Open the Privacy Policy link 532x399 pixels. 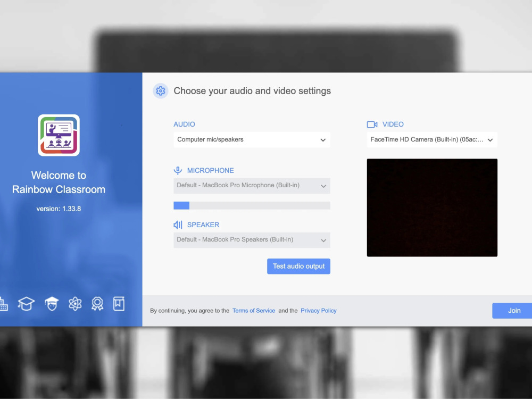(x=319, y=311)
